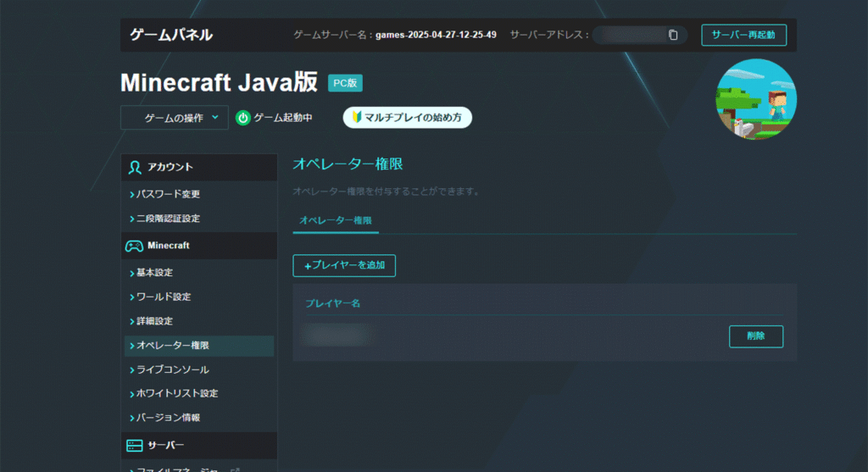Image resolution: width=868 pixels, height=472 pixels.
Task: Click the Minecraft gamepad icon
Action: coord(134,246)
